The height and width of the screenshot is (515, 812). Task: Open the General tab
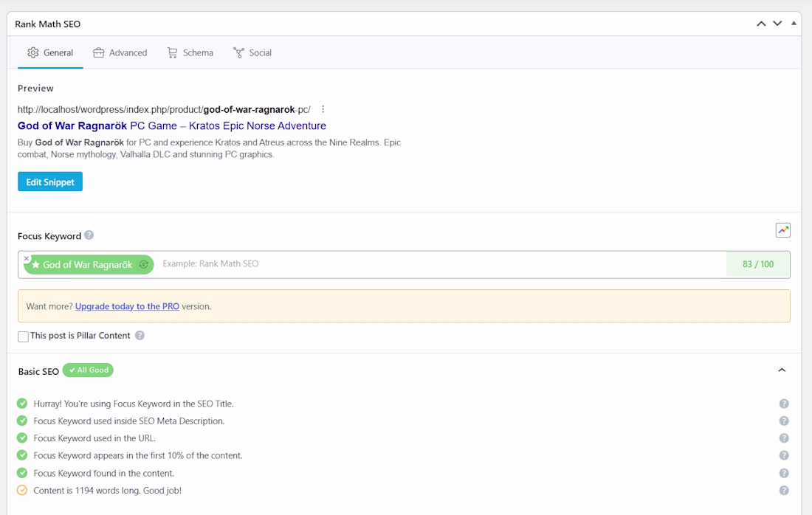click(50, 53)
